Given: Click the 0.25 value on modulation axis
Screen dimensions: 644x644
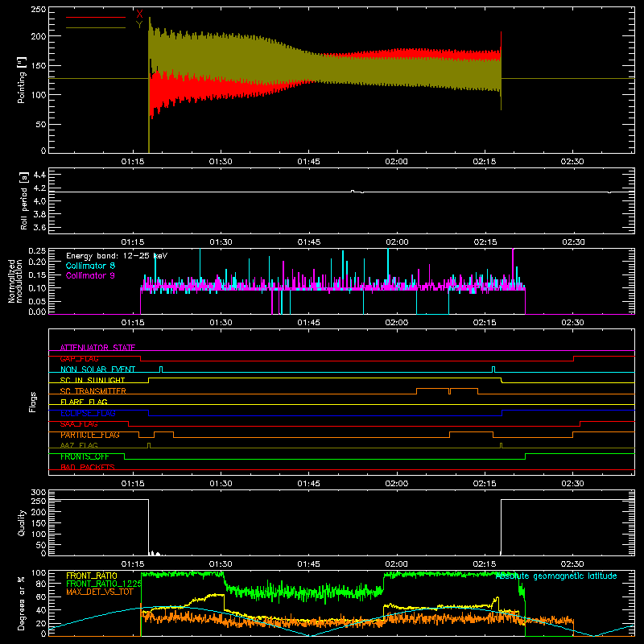Looking at the screenshot, I should pos(37,251).
